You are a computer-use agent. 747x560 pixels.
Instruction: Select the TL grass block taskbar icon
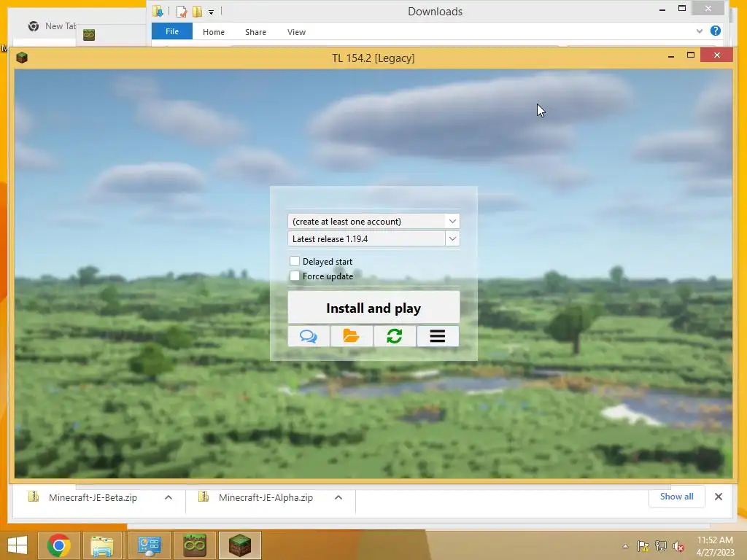(239, 545)
